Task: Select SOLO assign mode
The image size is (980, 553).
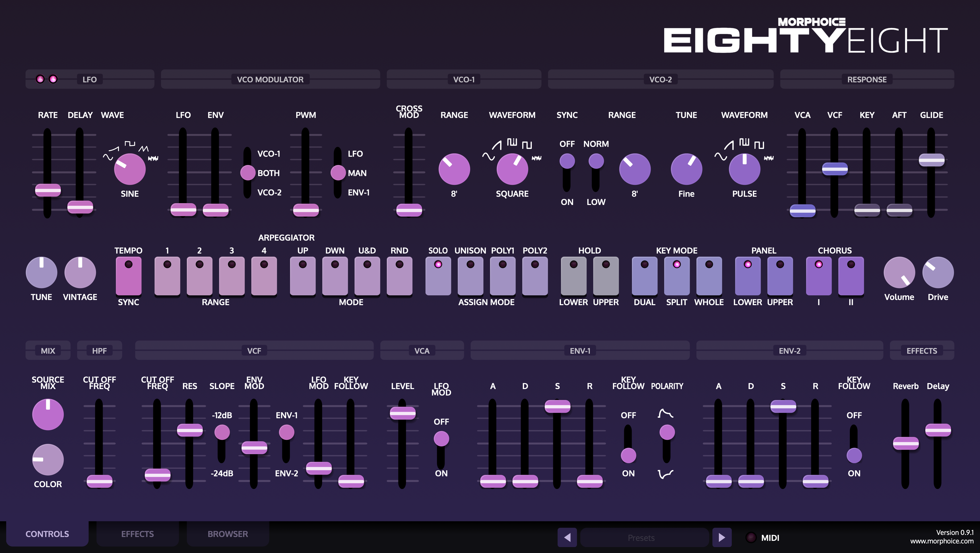Action: 438,276
